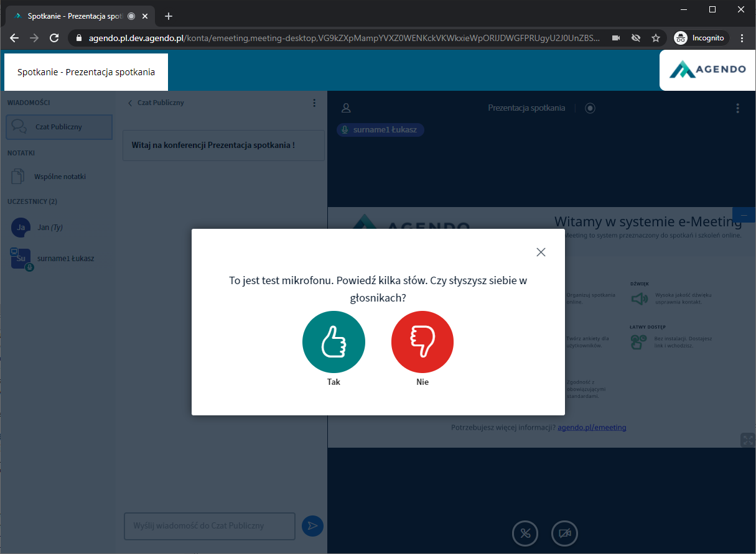Select Czat Publiczny in messages sidebar
Screen dimensions: 756x554
pos(59,127)
